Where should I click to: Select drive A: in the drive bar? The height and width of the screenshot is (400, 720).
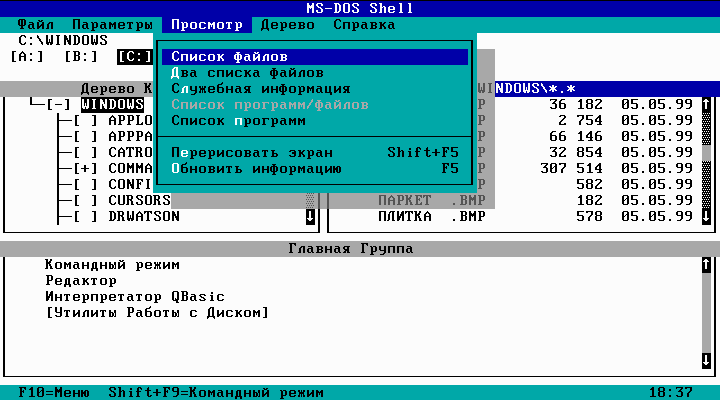(x=29, y=56)
